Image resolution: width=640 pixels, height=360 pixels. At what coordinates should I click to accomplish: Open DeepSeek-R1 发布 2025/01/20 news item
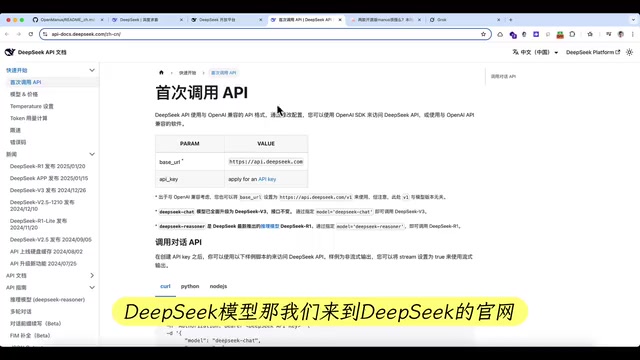(47, 167)
